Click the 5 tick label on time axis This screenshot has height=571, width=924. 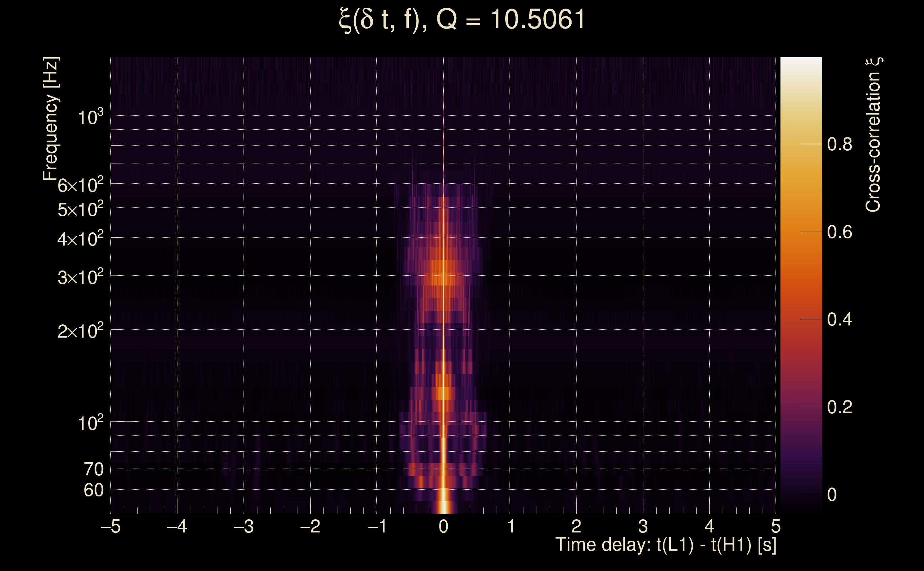point(775,526)
